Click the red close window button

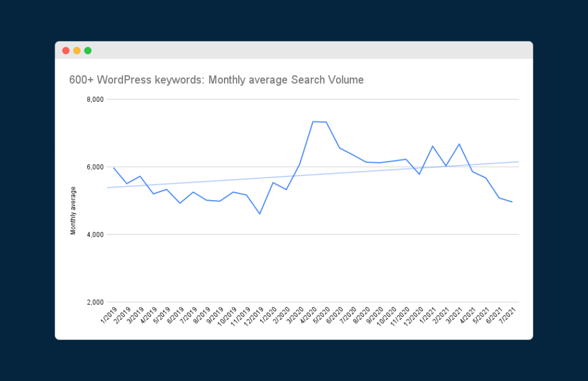click(66, 51)
